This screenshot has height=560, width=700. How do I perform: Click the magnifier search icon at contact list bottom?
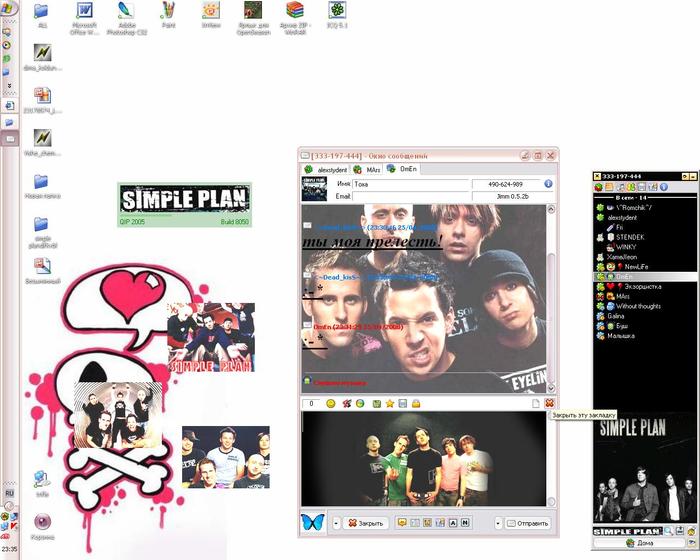pos(668,531)
